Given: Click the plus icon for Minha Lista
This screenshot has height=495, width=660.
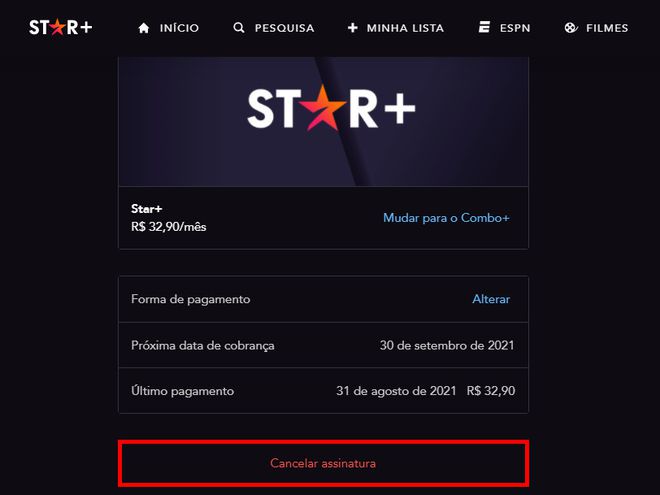Looking at the screenshot, I should (x=353, y=28).
